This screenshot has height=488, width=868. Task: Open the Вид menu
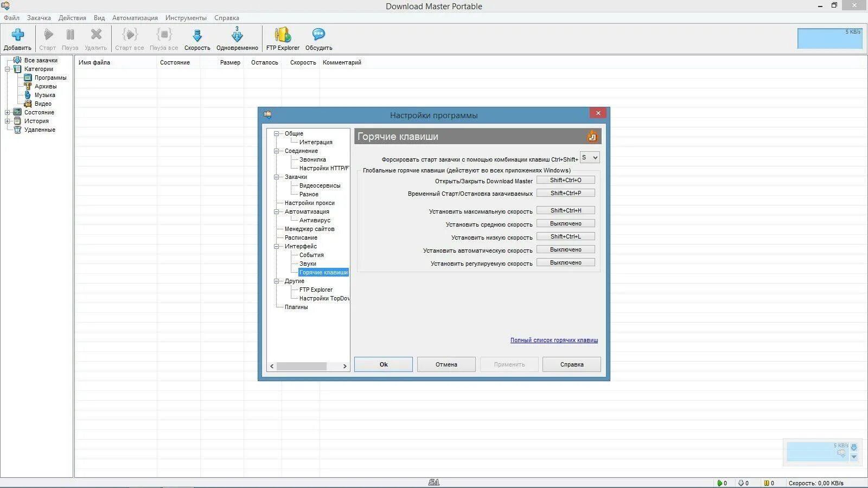(99, 18)
